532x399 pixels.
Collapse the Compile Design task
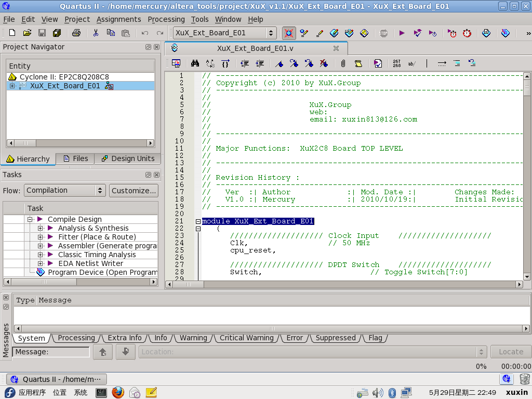30,219
